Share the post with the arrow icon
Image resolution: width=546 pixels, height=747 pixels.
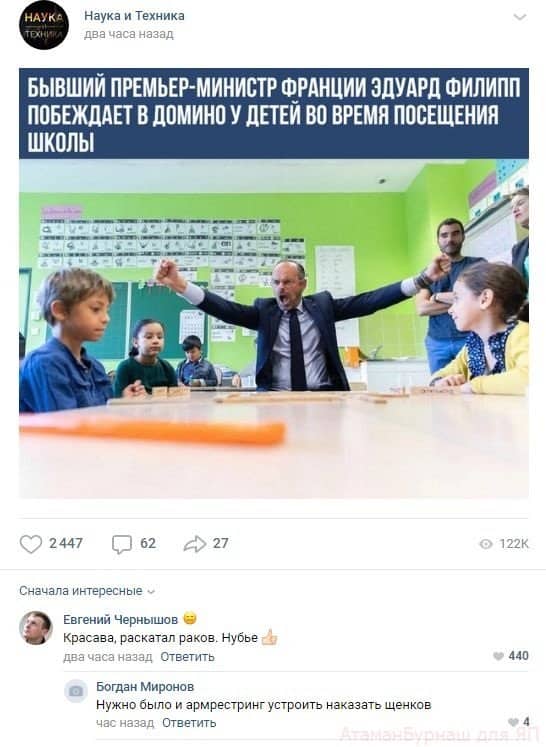pyautogui.click(x=194, y=544)
